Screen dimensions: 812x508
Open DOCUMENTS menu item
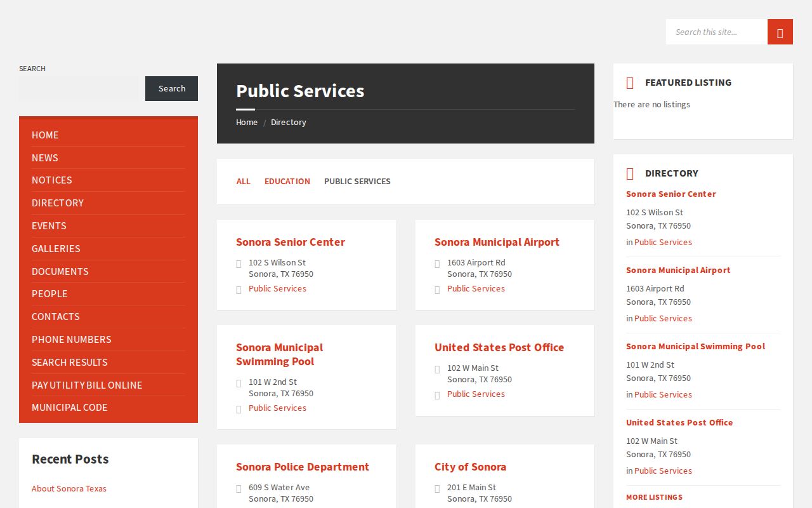click(108, 272)
